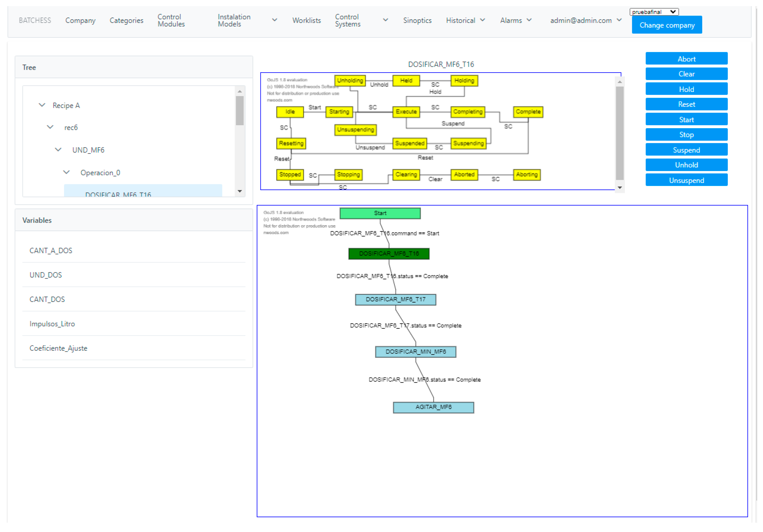The height and width of the screenshot is (532, 763).
Task: Click the Idle state node
Action: [x=290, y=111]
